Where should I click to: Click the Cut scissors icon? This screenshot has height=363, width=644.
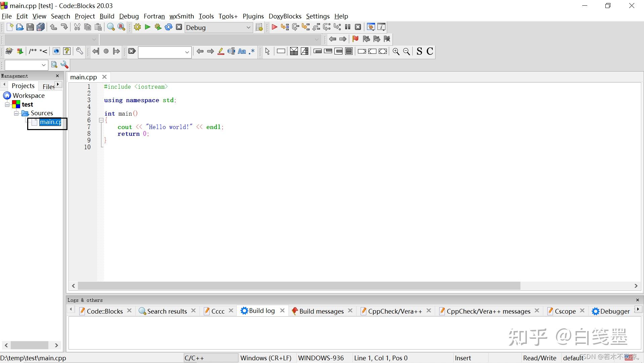coord(77,27)
